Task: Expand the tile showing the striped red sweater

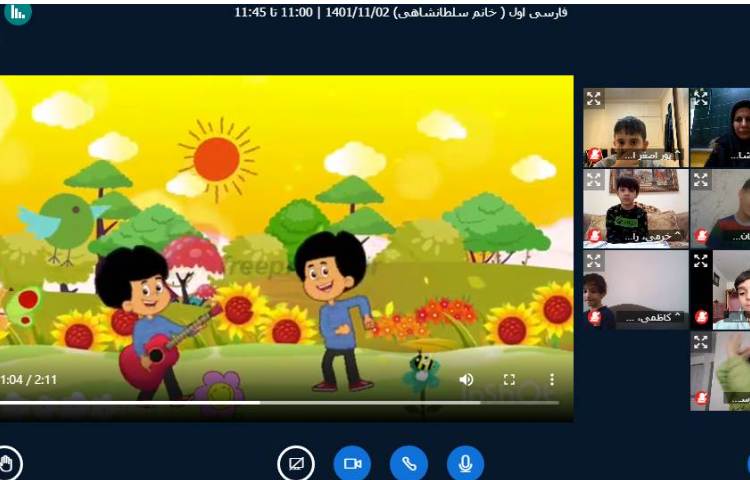Action: coord(701,180)
